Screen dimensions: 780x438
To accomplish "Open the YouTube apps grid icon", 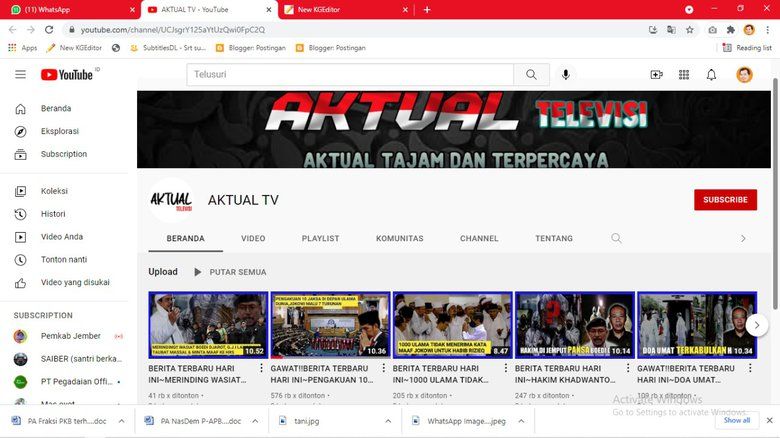I will point(684,75).
